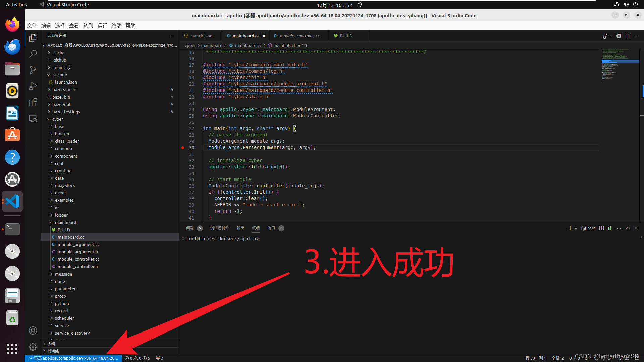Open module_controller.h in file tree
Viewport: 644px width, 362px height.
[x=110, y=266]
